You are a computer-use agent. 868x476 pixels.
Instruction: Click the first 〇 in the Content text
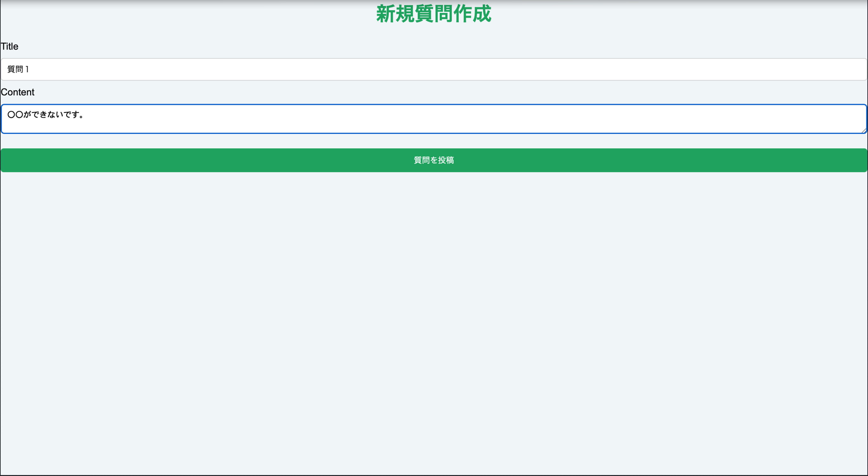pyautogui.click(x=11, y=115)
